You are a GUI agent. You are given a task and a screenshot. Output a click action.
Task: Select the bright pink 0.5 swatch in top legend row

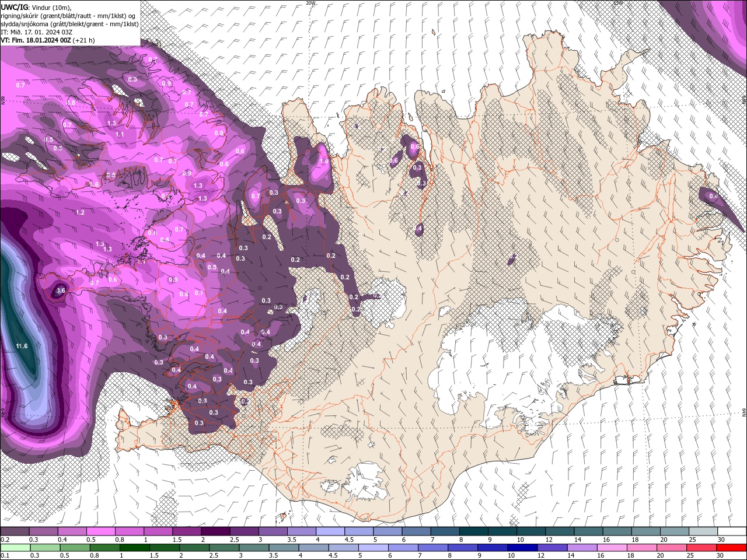[100, 531]
